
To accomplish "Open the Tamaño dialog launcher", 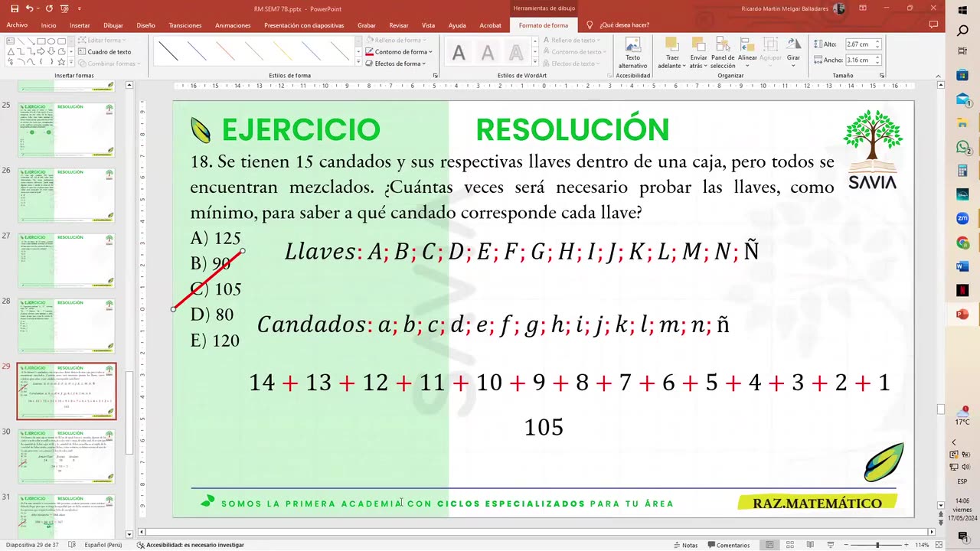I will [882, 76].
